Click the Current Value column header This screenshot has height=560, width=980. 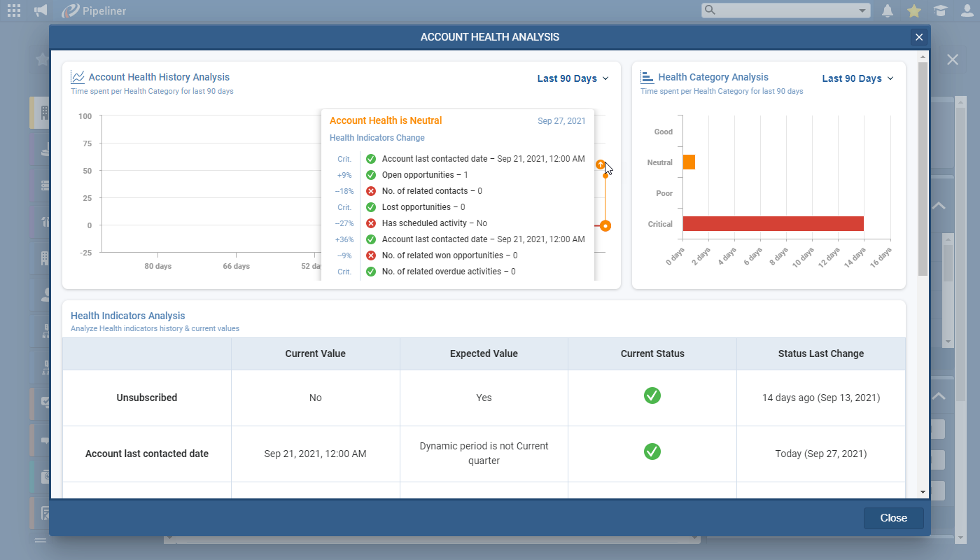pos(315,353)
